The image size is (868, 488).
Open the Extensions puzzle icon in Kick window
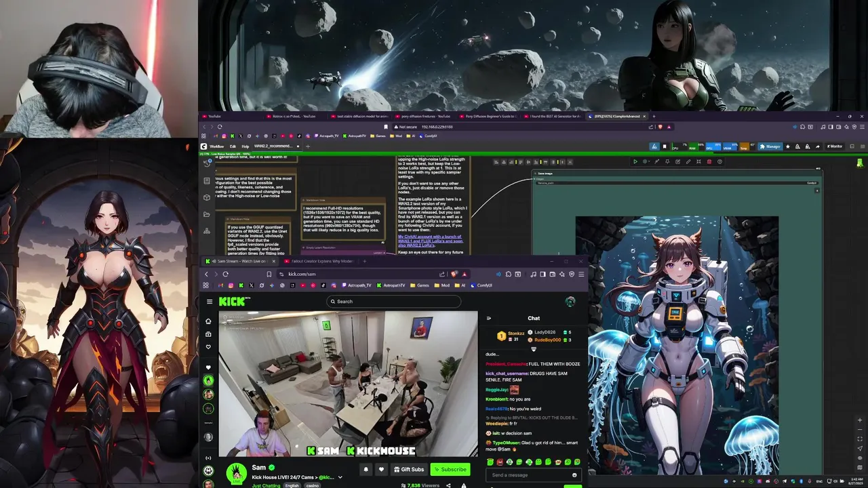[x=508, y=274]
